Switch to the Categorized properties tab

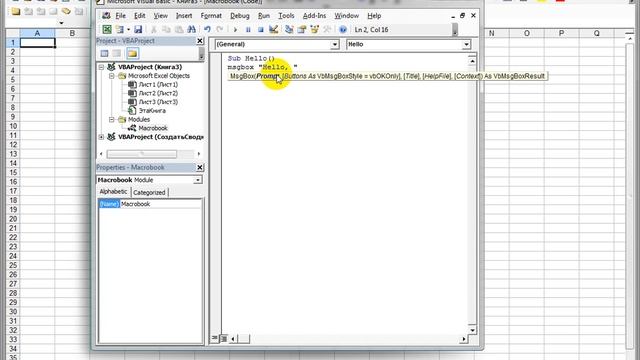click(149, 192)
